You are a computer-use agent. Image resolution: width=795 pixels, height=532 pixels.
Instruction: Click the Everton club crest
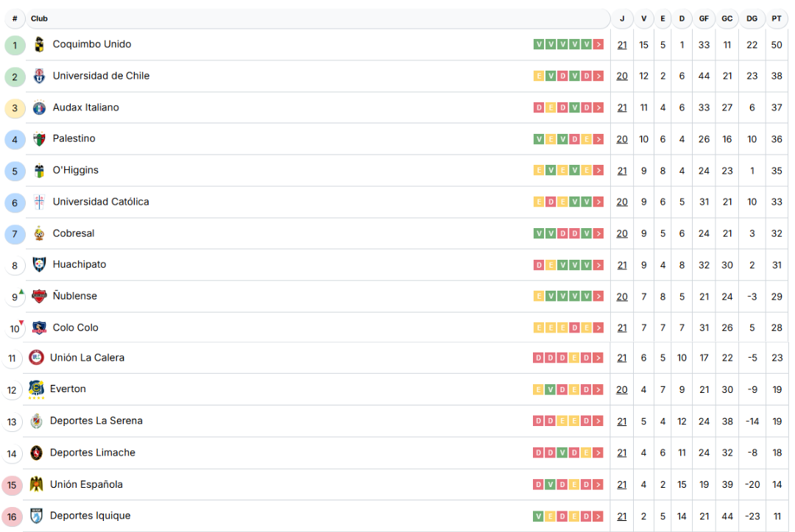point(36,389)
